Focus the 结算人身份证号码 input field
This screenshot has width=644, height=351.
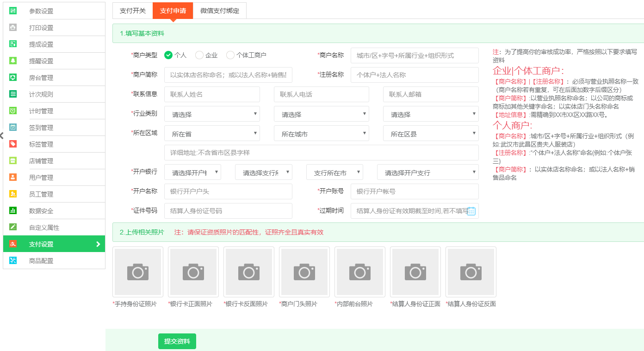228,210
